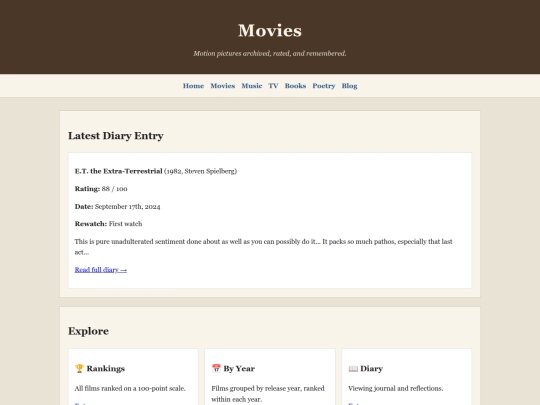Open the Music section link
Screen dimensions: 540x405
click(252, 86)
